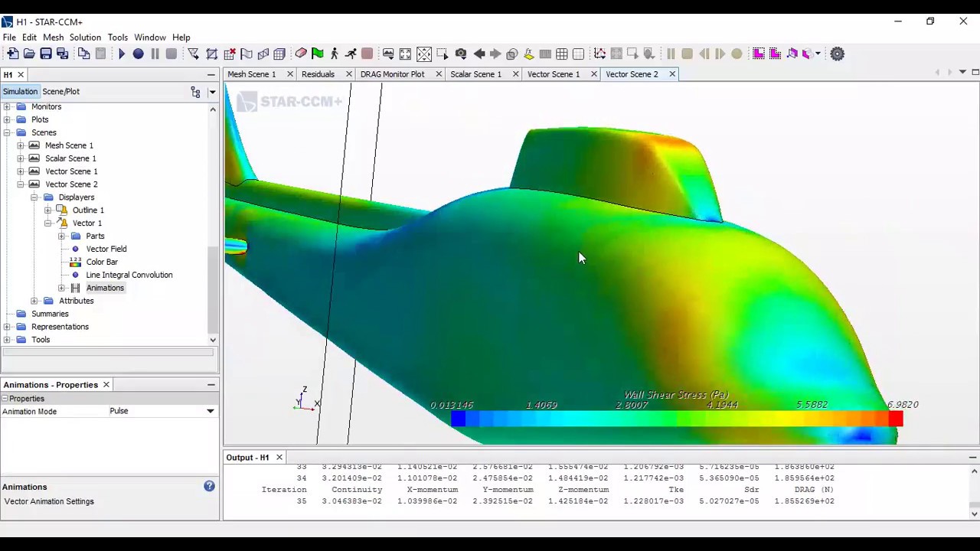Collapse the Scenes tree node
The image size is (980, 551).
[x=7, y=132]
